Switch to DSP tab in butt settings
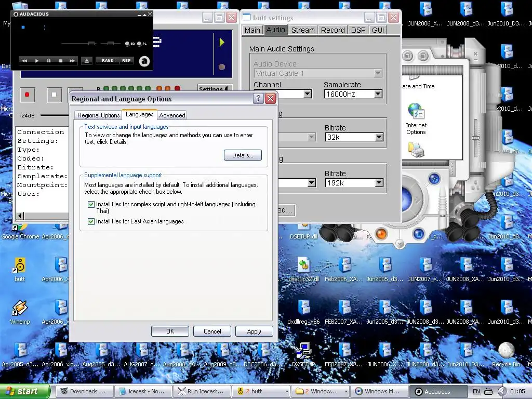This screenshot has height=399, width=532. coord(358,30)
